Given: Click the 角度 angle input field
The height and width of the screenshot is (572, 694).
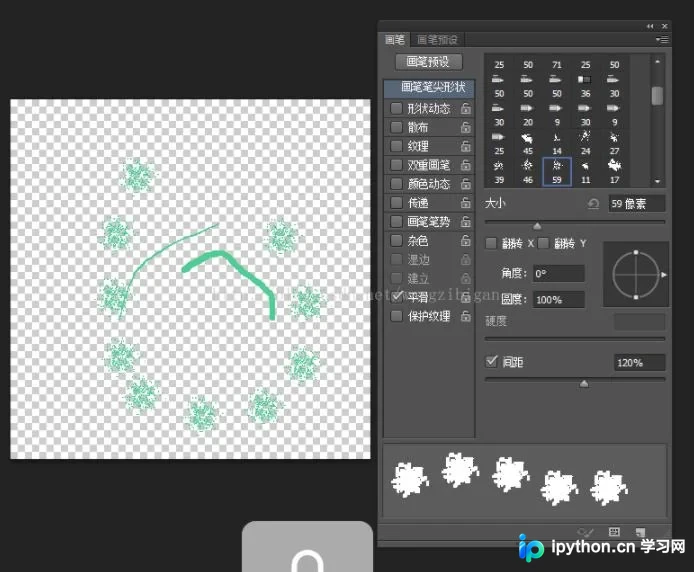Looking at the screenshot, I should point(559,274).
